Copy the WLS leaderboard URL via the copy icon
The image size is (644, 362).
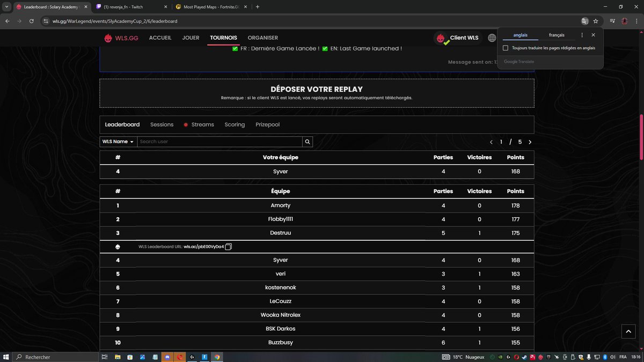pyautogui.click(x=228, y=246)
